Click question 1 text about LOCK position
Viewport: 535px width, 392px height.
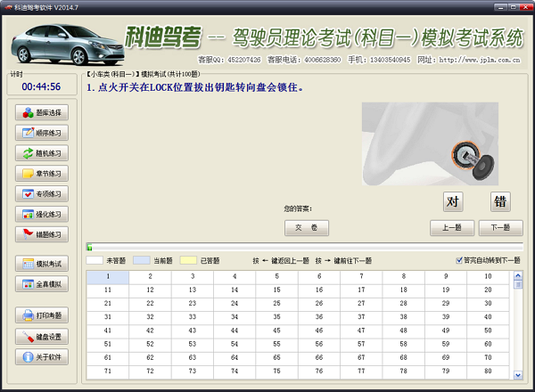click(x=194, y=87)
